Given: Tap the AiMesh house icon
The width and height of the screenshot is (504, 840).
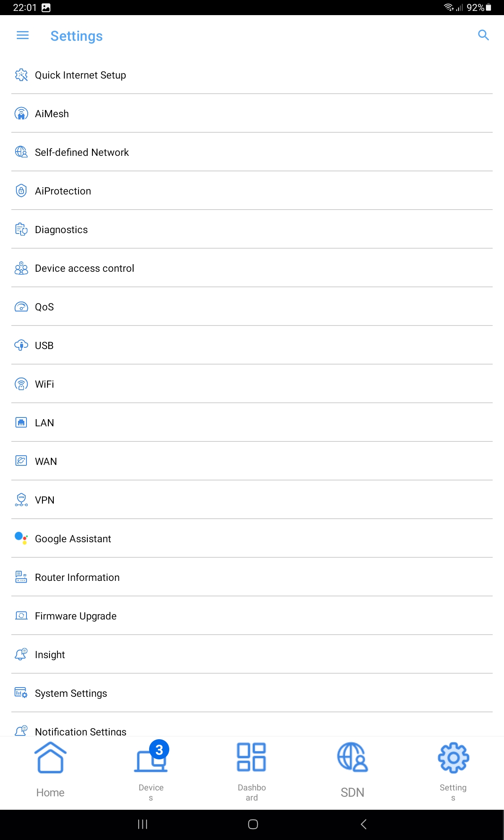Looking at the screenshot, I should click(x=21, y=114).
